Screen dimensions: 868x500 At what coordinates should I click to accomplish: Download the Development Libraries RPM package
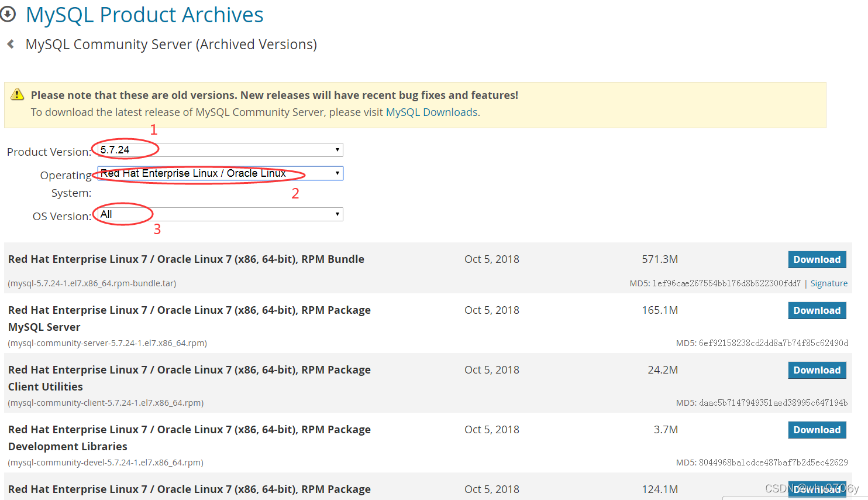point(817,430)
